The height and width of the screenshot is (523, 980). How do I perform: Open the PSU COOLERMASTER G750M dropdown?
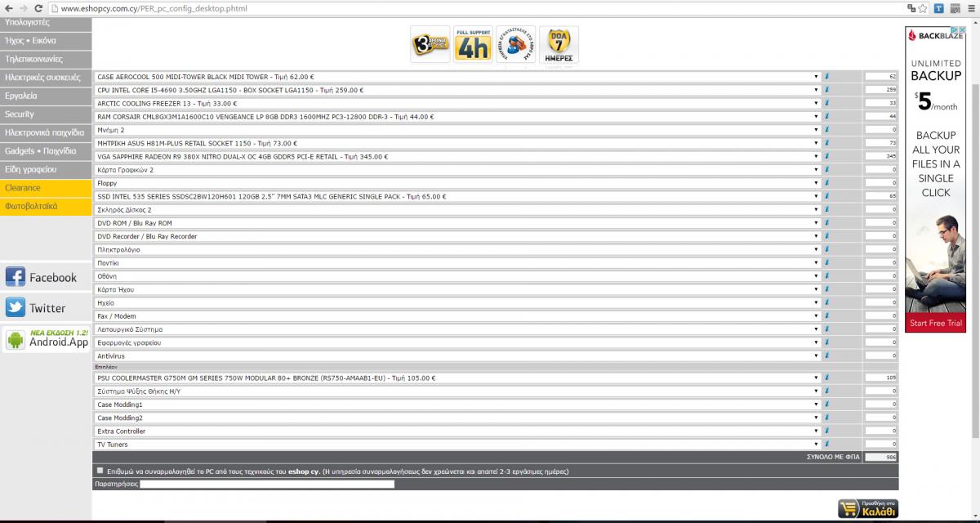457,378
